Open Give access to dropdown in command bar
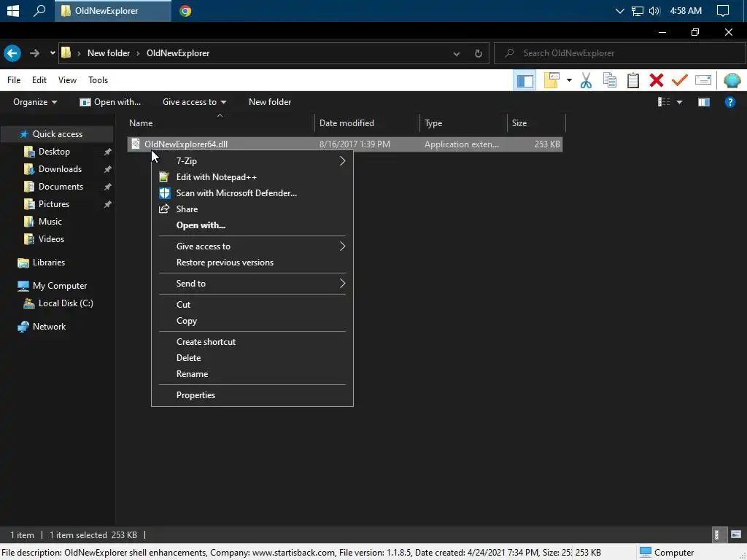Screen dimensions: 747x560 coord(194,102)
